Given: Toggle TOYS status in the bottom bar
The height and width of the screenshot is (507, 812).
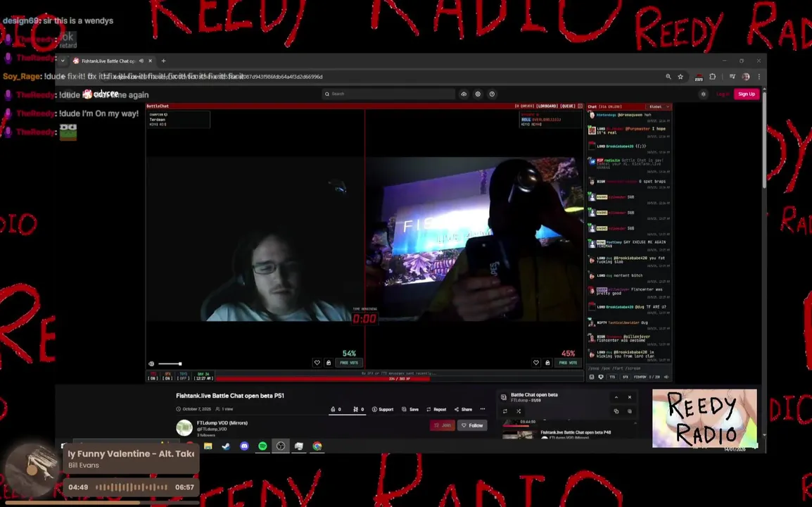Looking at the screenshot, I should tap(184, 376).
